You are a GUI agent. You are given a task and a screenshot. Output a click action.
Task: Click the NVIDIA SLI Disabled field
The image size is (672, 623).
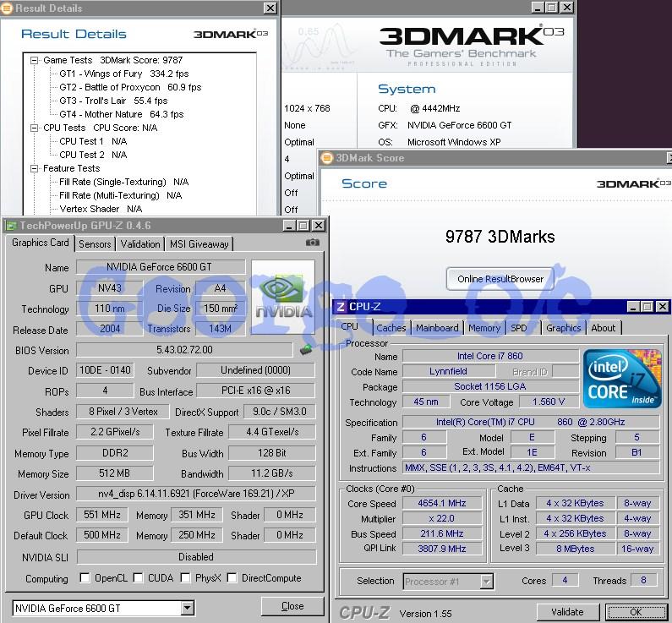[x=196, y=556]
